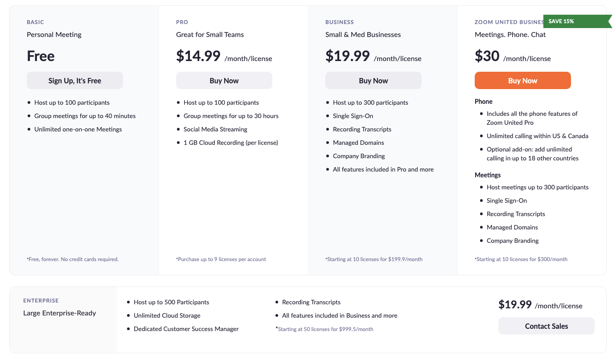Click the Social Media Streaming feature item
616x364 pixels.
(215, 129)
